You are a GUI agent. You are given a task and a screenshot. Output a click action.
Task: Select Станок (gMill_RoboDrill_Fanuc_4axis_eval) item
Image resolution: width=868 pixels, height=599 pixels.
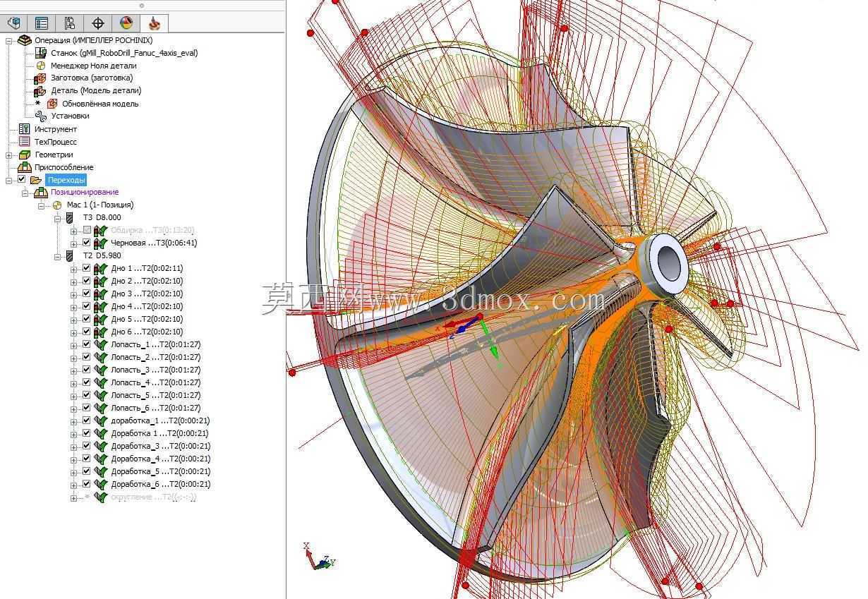click(124, 53)
